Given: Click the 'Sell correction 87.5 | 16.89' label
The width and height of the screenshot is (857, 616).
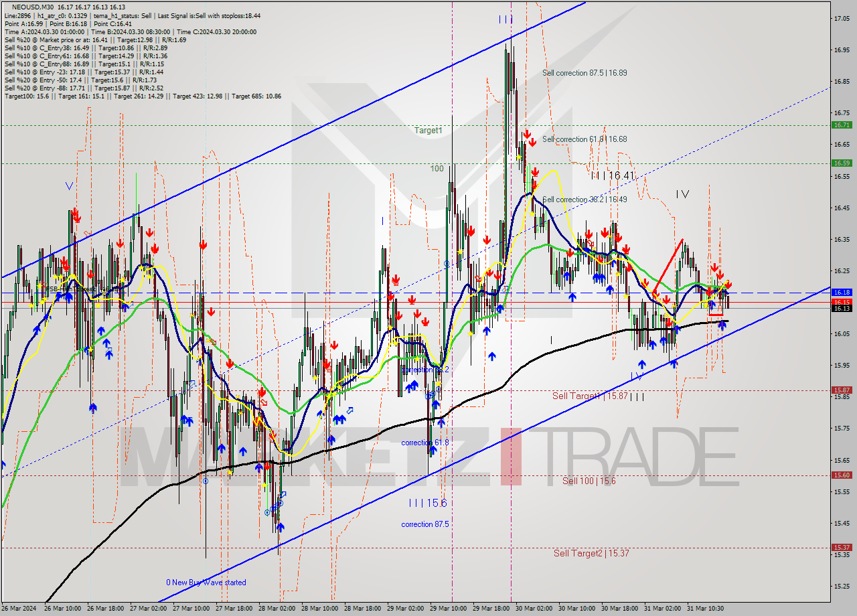Looking at the screenshot, I should click(x=585, y=72).
